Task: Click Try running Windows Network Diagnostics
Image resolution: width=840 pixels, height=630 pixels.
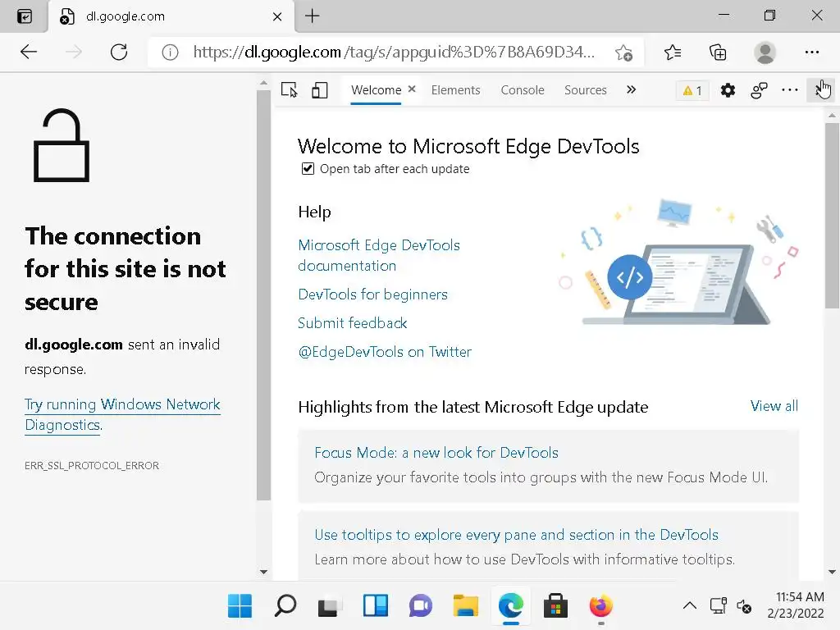Action: click(x=122, y=414)
